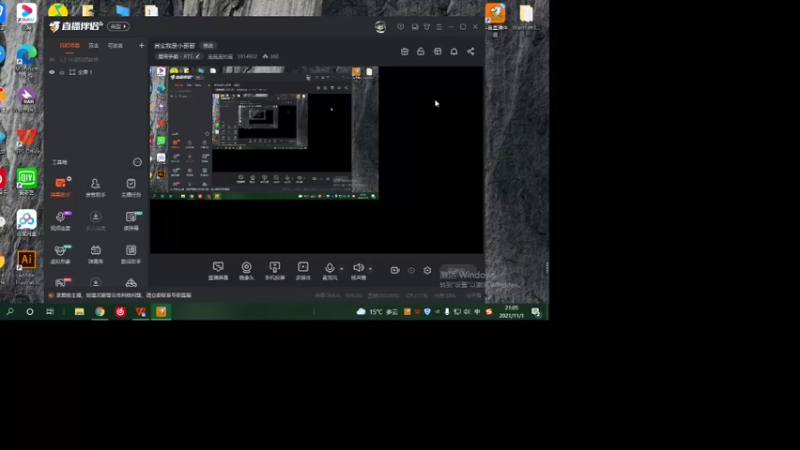Open the streamer tasks clipboard icon
800x450 pixels.
[x=131, y=187]
